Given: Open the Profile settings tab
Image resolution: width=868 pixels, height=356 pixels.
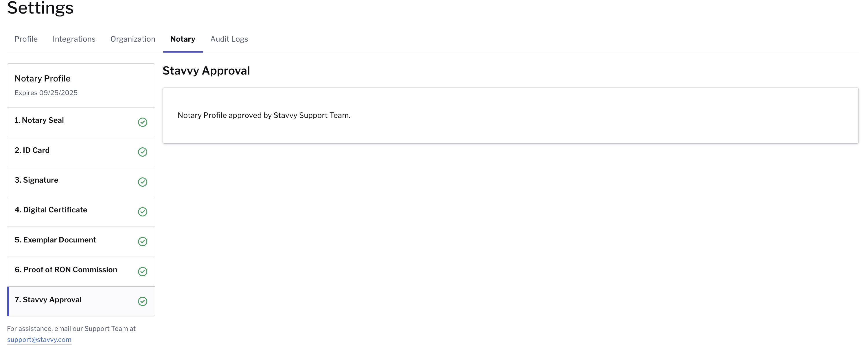Looking at the screenshot, I should coord(26,39).
